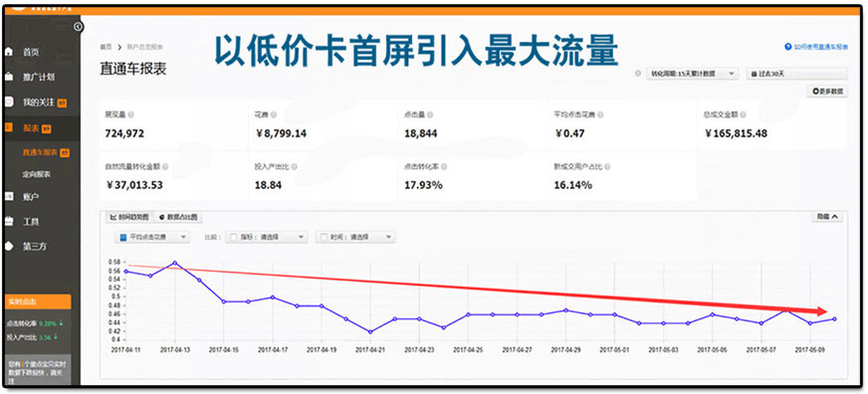Click orange badge next to 报表 menu

coord(46,128)
